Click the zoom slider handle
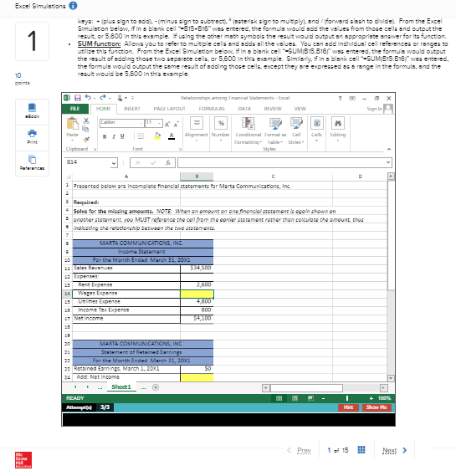The image size is (456, 476). click(x=347, y=398)
